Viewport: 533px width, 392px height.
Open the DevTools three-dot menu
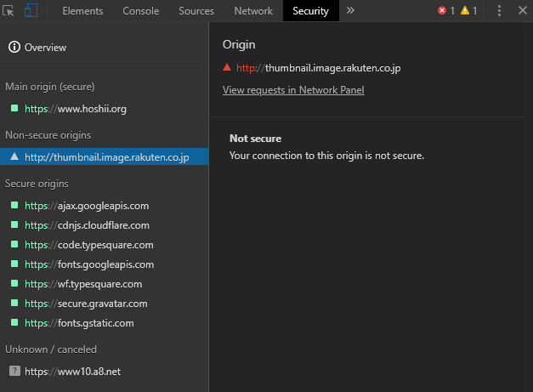499,11
